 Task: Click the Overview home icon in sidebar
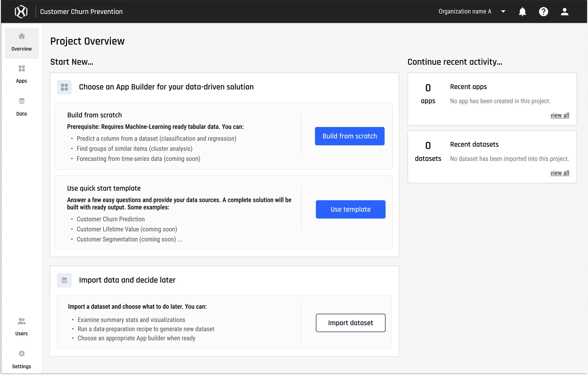click(x=21, y=36)
